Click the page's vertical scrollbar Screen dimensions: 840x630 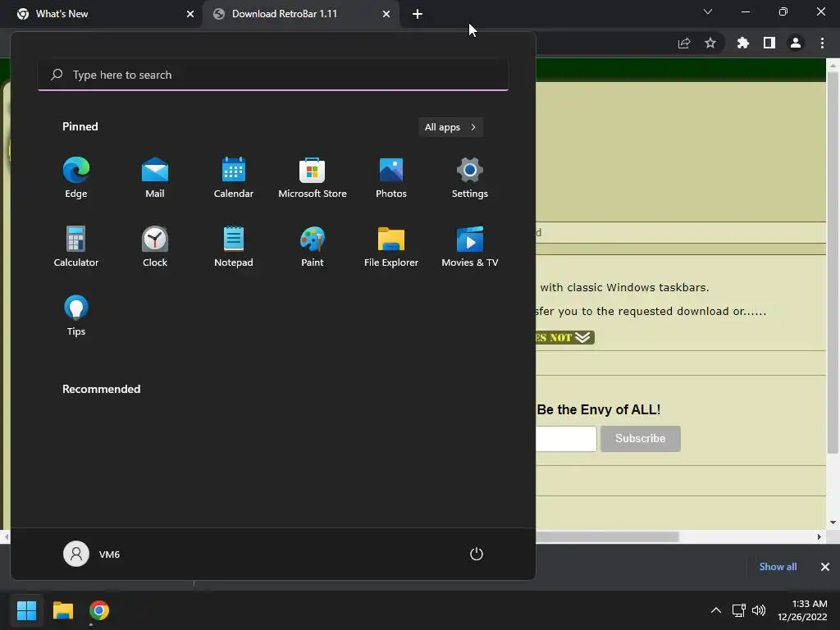pos(833,262)
